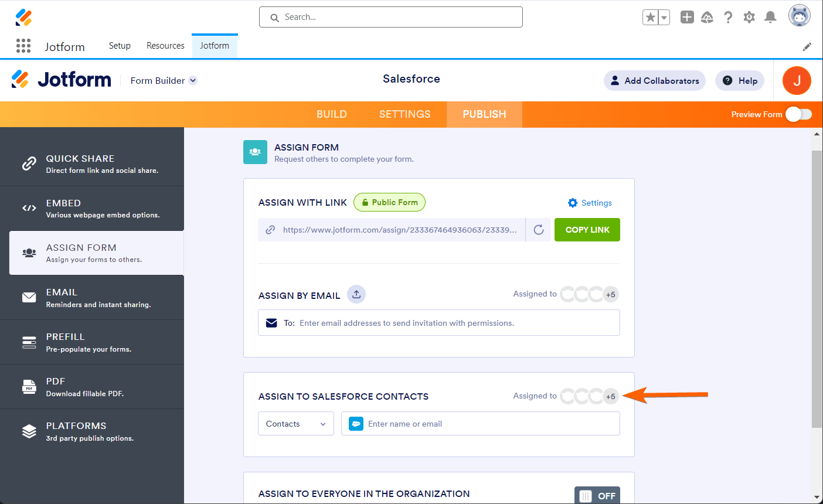Select Assign Form sidebar option
The height and width of the screenshot is (504, 823).
point(97,253)
